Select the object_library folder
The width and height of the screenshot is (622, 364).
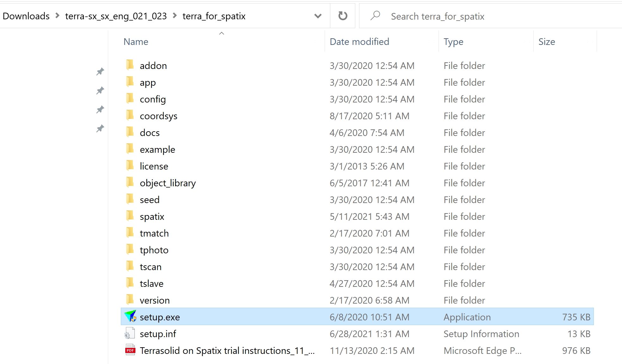168,183
